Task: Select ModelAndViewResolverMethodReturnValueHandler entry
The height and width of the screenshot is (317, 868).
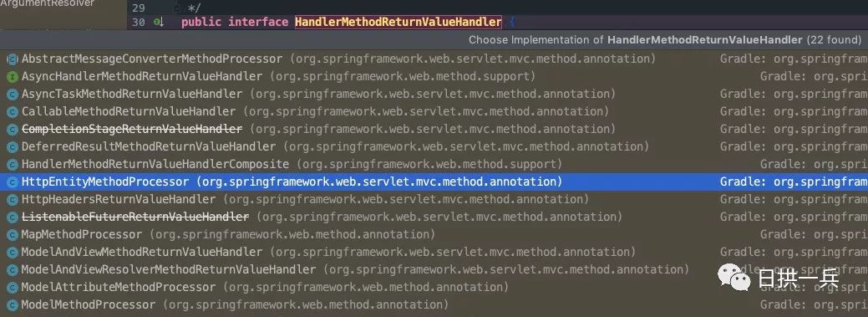Action: (434, 270)
